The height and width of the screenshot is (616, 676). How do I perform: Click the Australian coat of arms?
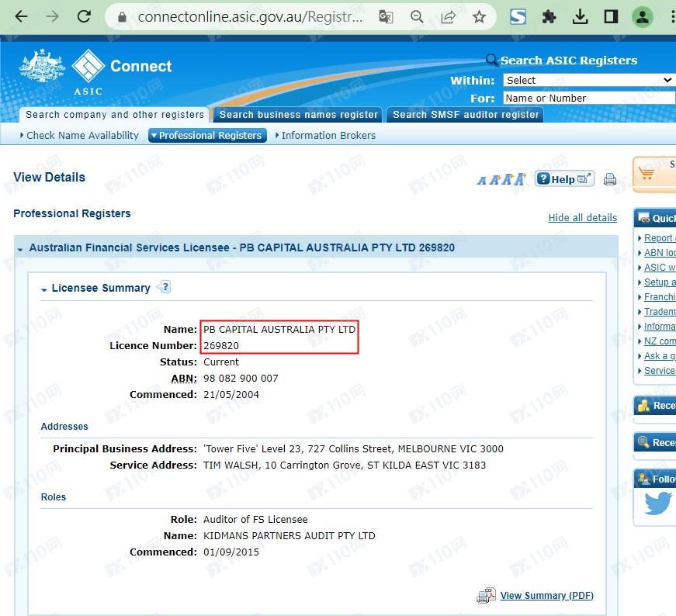click(x=42, y=65)
